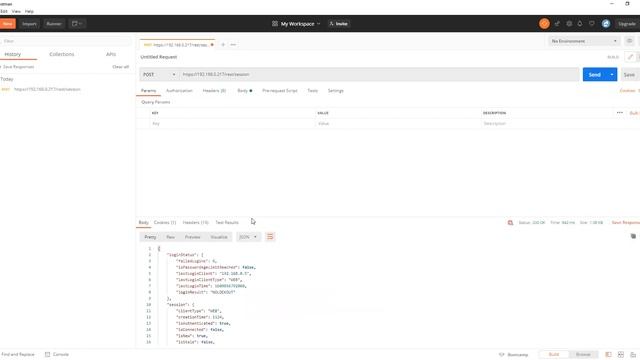640x360 pixels.
Task: Click the Invite button
Action: pyautogui.click(x=338, y=24)
